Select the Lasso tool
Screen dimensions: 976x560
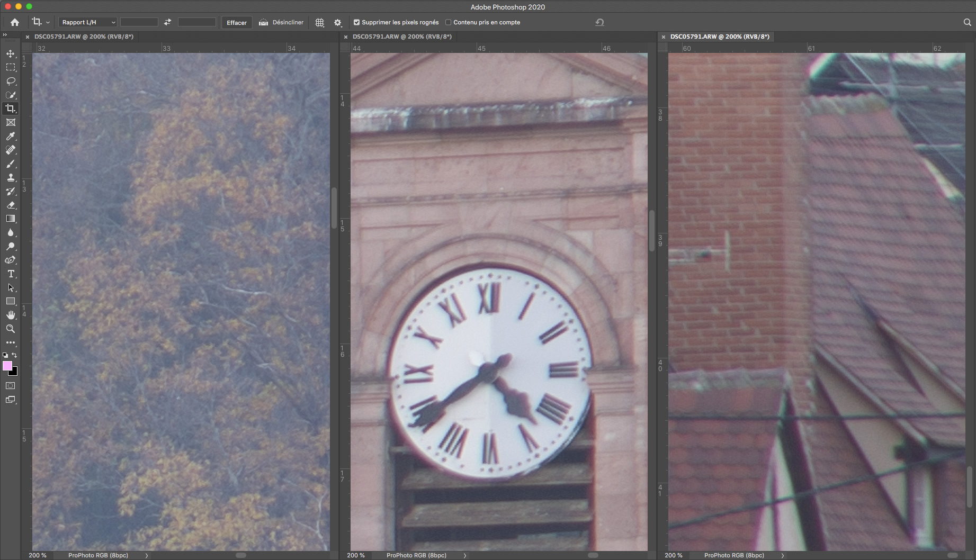11,81
